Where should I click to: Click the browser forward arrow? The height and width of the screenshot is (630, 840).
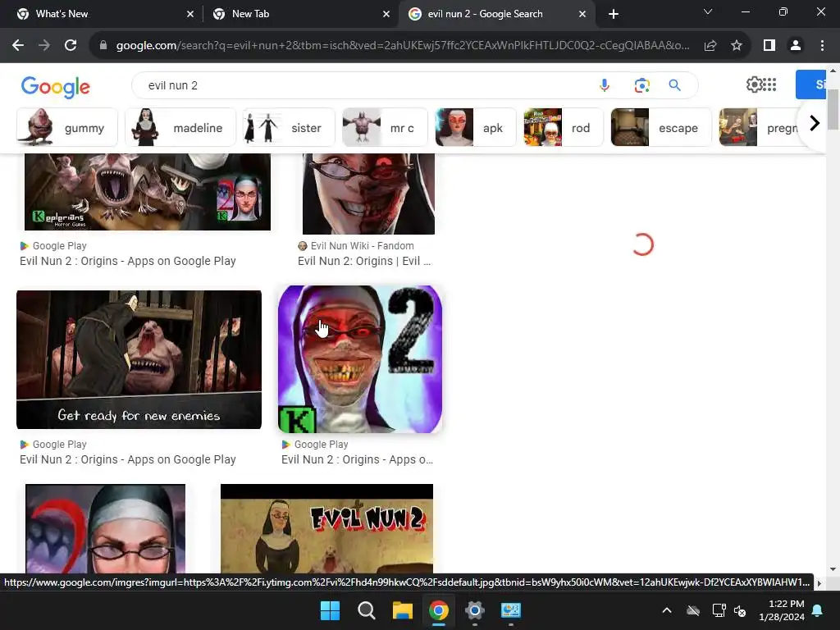click(x=44, y=46)
